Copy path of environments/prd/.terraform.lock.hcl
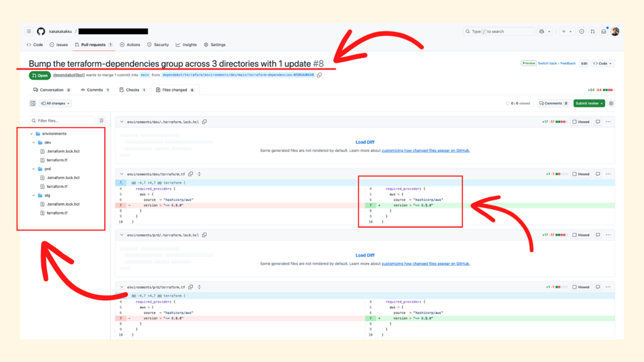The height and width of the screenshot is (362, 644). (x=204, y=235)
